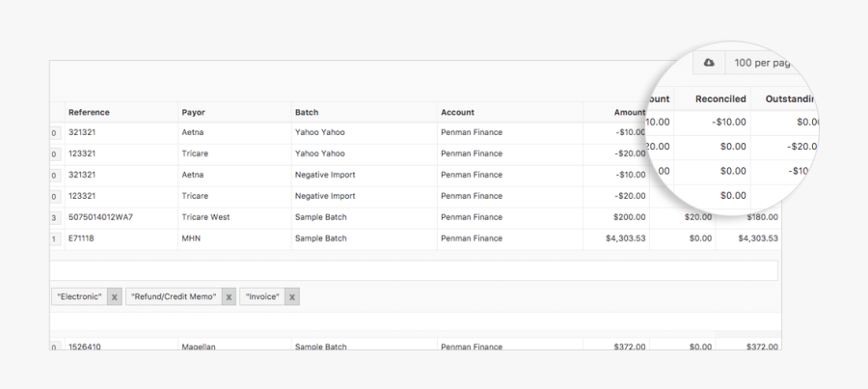
Task: Click the first Negative Import batch cell
Action: pyautogui.click(x=325, y=175)
